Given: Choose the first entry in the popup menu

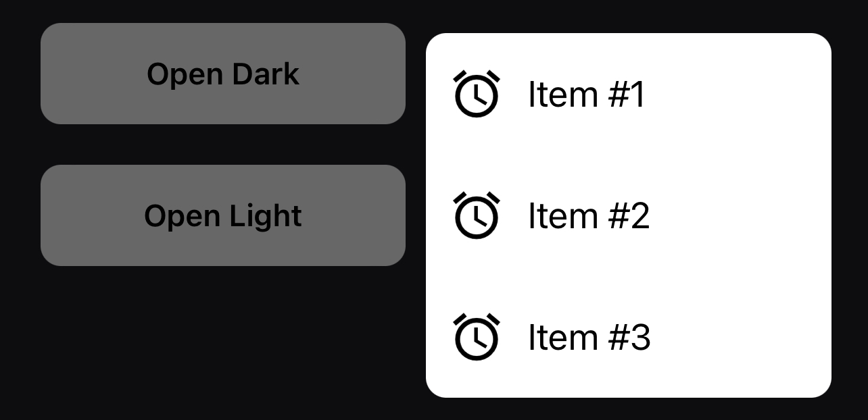Looking at the screenshot, I should tap(628, 94).
